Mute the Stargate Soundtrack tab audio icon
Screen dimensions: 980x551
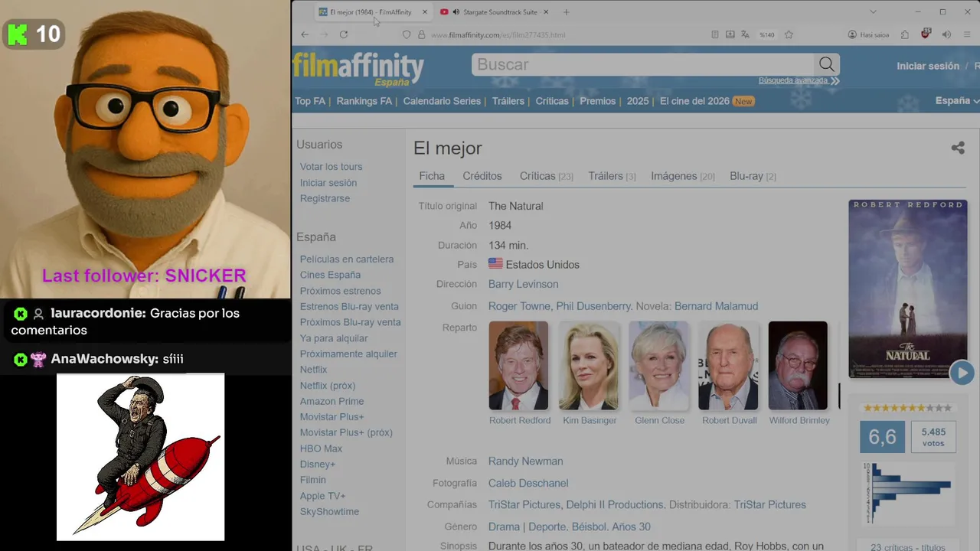pyautogui.click(x=456, y=12)
